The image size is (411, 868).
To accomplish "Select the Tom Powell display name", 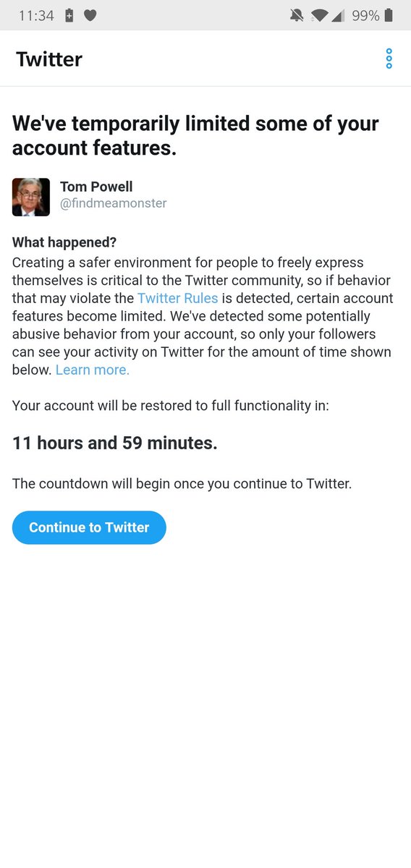I will pyautogui.click(x=96, y=187).
